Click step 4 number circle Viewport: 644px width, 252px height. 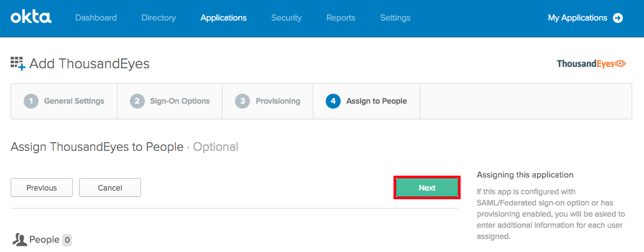coord(333,101)
